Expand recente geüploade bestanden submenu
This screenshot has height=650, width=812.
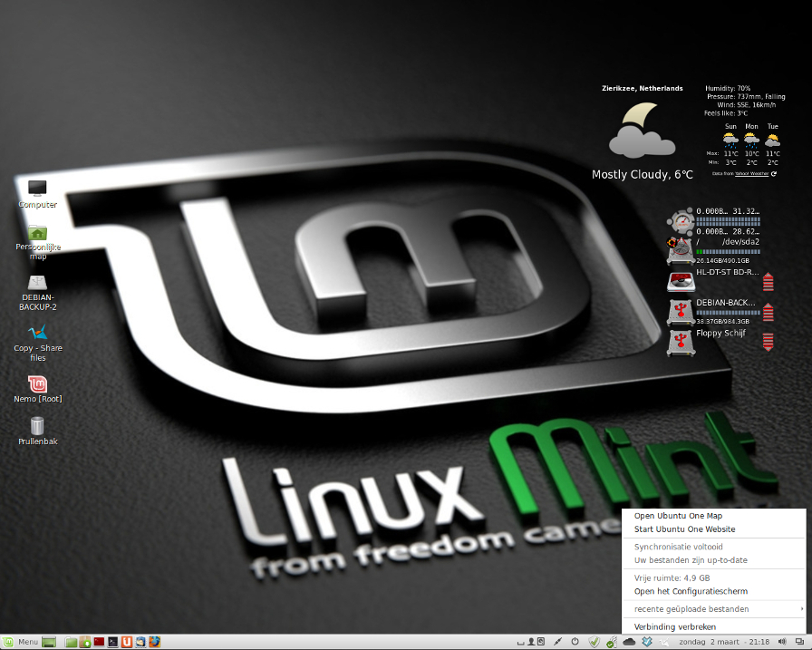pyautogui.click(x=714, y=609)
